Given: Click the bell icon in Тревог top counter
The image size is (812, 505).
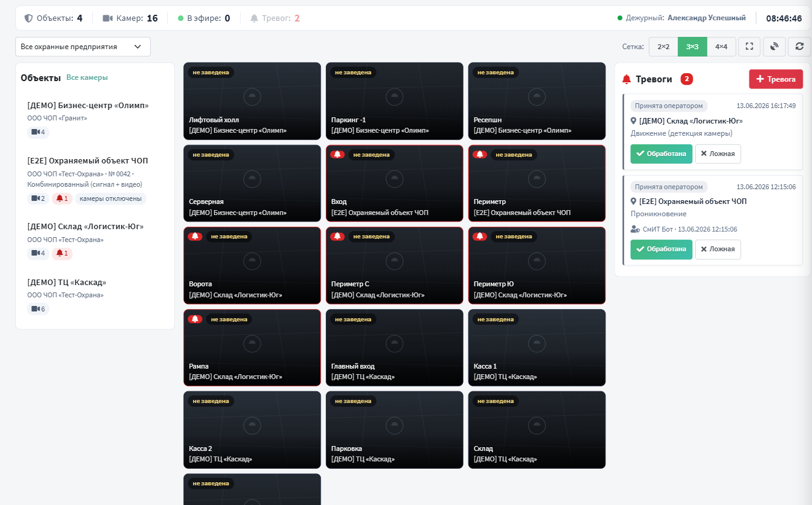Looking at the screenshot, I should pyautogui.click(x=254, y=18).
